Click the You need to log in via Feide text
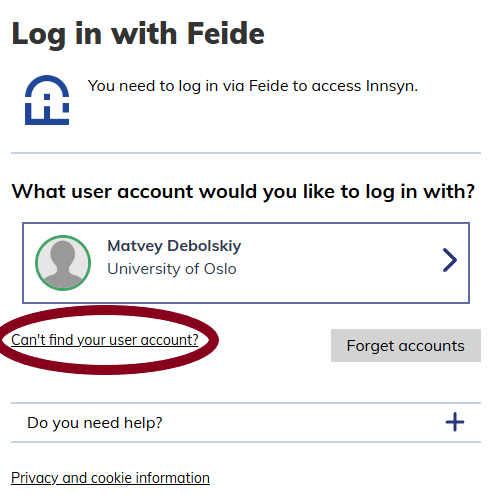This screenshot has height=500, width=490. coord(252,86)
